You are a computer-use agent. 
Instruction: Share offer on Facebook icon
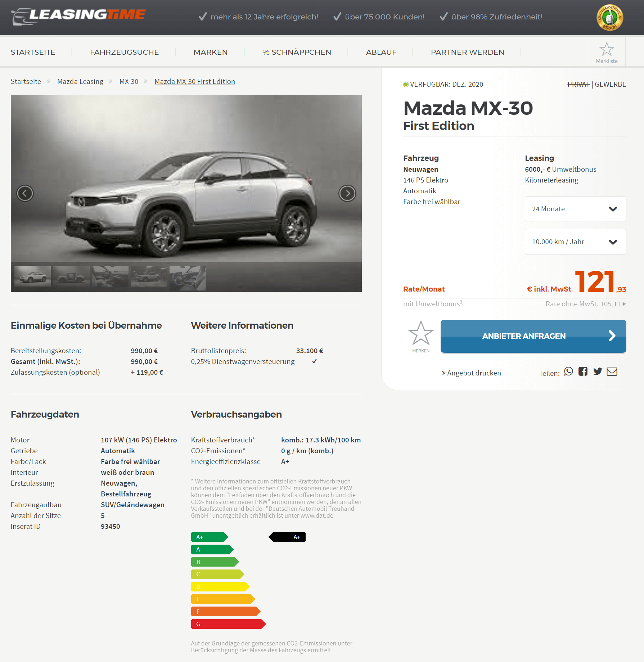(583, 371)
